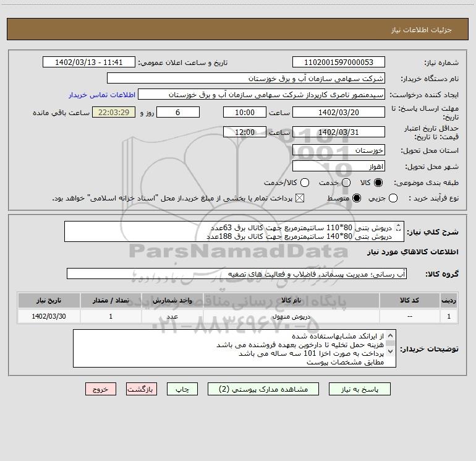
Task: Click the واحد شمارش column header
Action: 172,300
